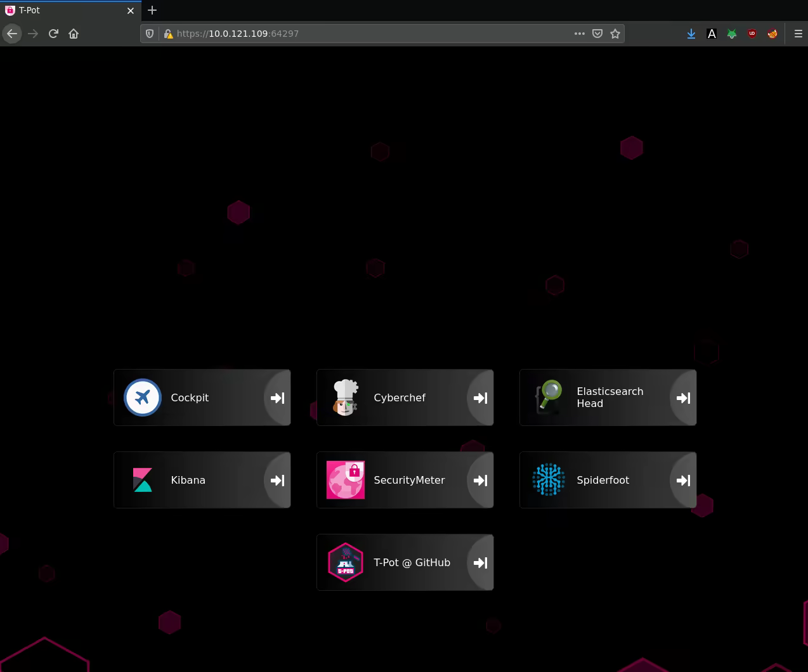Go back to the previous page
Image resolution: width=808 pixels, height=672 pixels.
point(12,34)
